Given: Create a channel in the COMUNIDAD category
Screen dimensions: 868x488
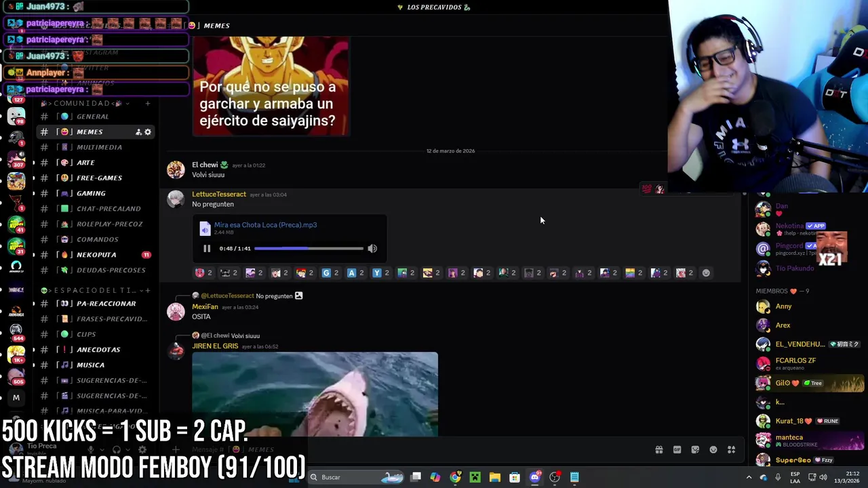Looking at the screenshot, I should click(147, 103).
